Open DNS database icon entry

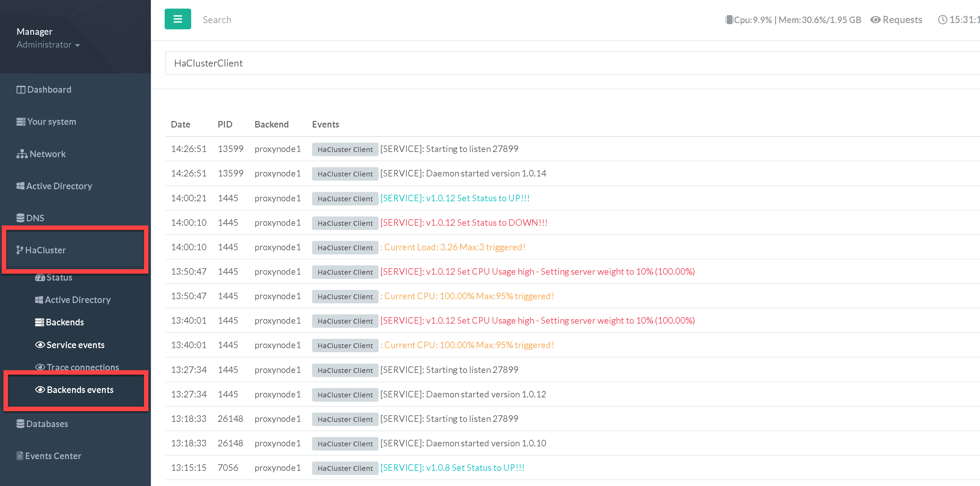[21, 218]
